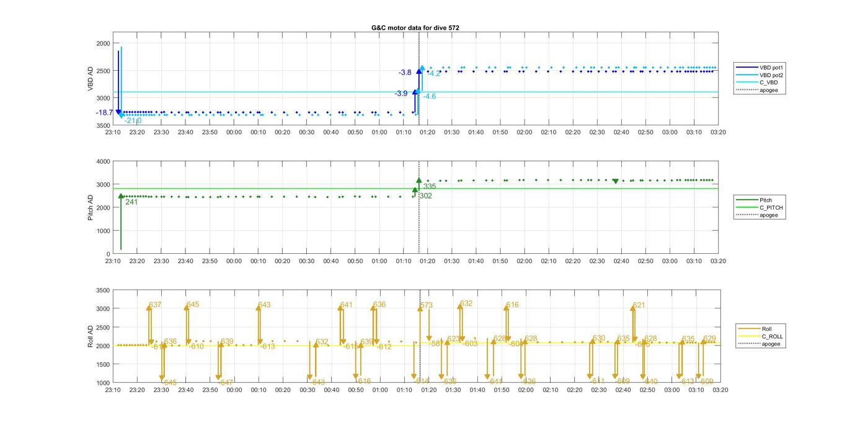Viewport: 868px width, 430px height.
Task: Click the '335' pitch value label
Action: pyautogui.click(x=430, y=186)
